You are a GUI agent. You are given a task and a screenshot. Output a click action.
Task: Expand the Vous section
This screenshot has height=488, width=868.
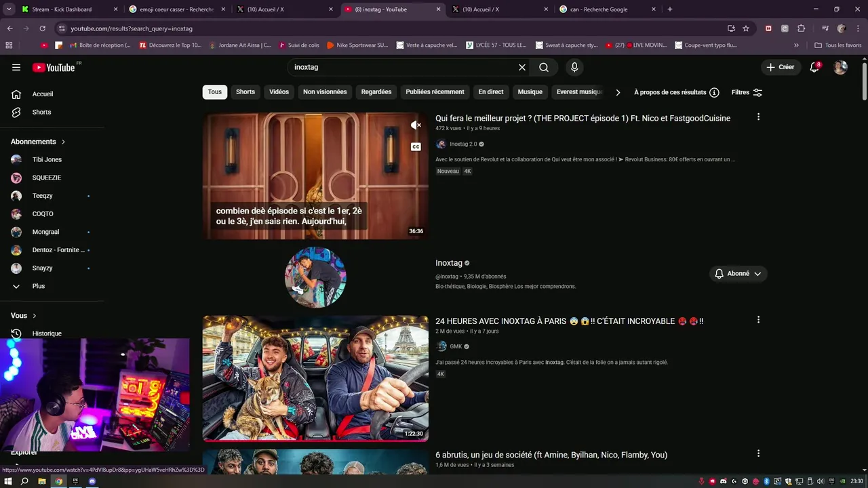click(x=24, y=316)
